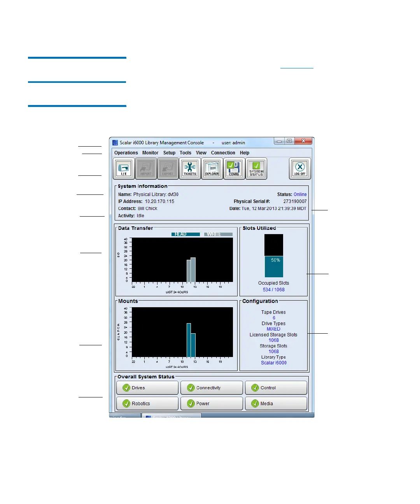Click the Import toolbar icon
The height and width of the screenshot is (504, 420).
pos(146,168)
